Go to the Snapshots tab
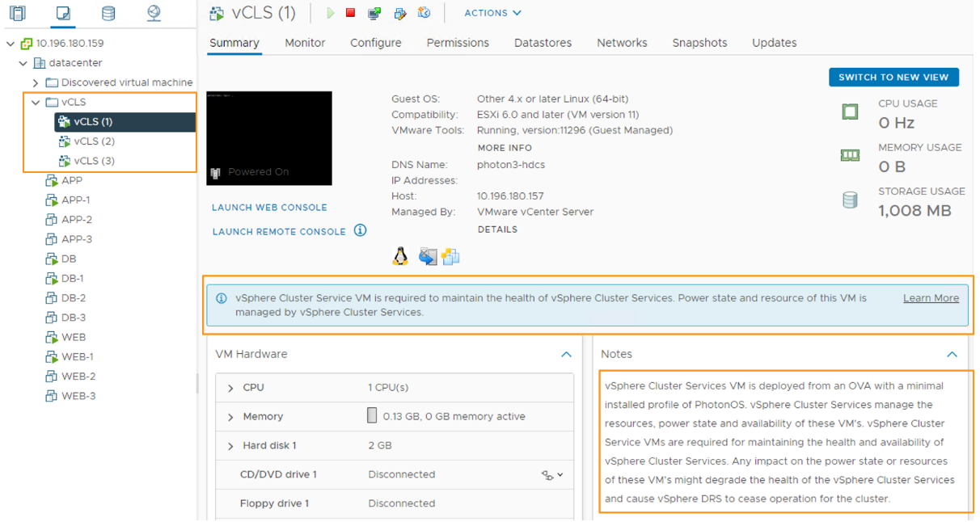Screen dimensions: 980x522 coord(699,43)
